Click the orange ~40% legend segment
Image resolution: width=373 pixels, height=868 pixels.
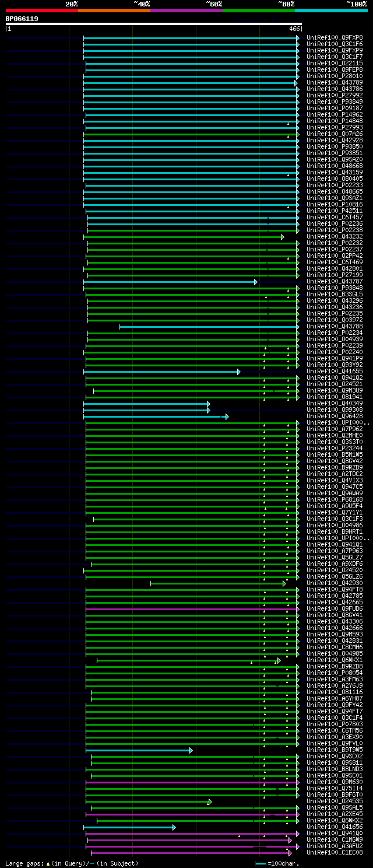tap(114, 10)
